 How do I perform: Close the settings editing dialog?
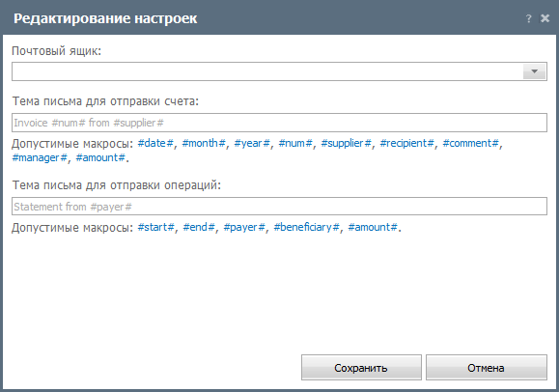coord(545,18)
